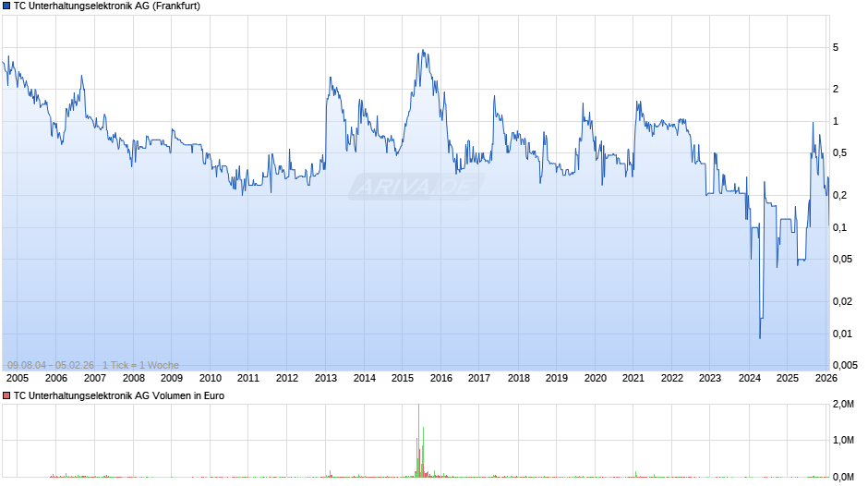Click the date range 09.08.04 - 05.02.26

point(51,365)
